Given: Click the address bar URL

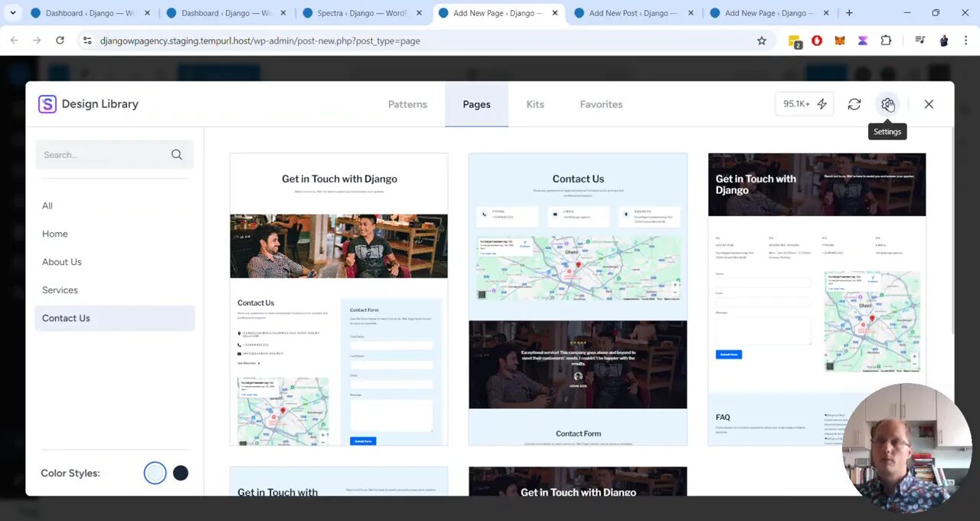Looking at the screenshot, I should pyautogui.click(x=260, y=41).
